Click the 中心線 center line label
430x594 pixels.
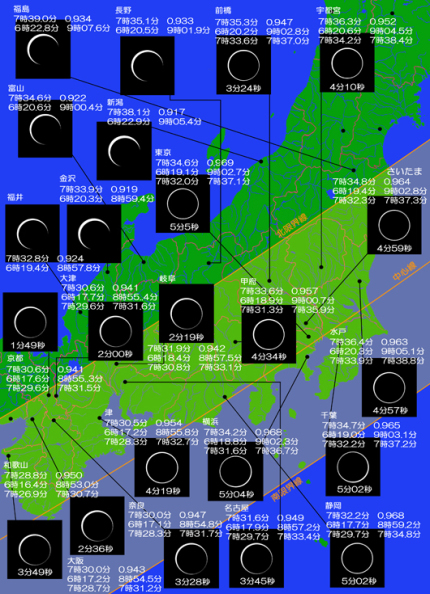click(x=405, y=271)
